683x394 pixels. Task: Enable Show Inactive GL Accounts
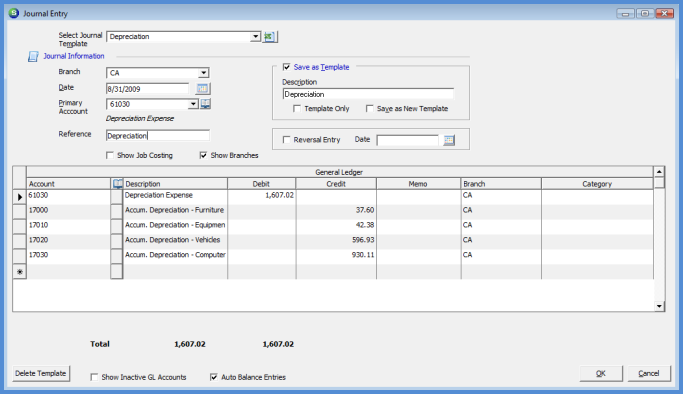(x=94, y=377)
